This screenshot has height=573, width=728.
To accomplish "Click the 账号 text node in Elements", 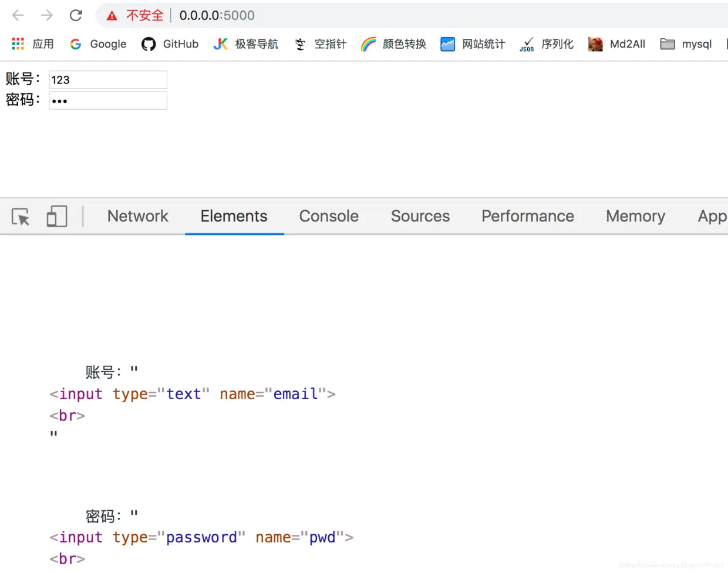I will pos(112,372).
